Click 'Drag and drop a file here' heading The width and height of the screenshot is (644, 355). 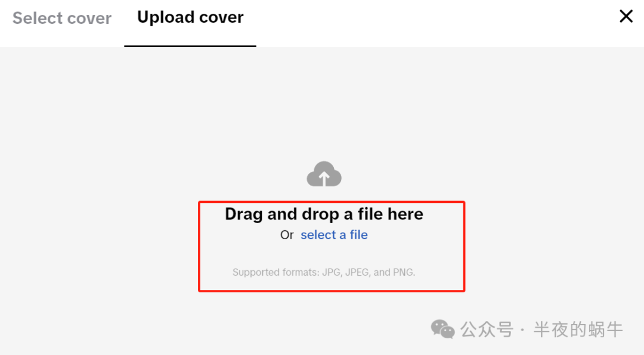point(324,214)
